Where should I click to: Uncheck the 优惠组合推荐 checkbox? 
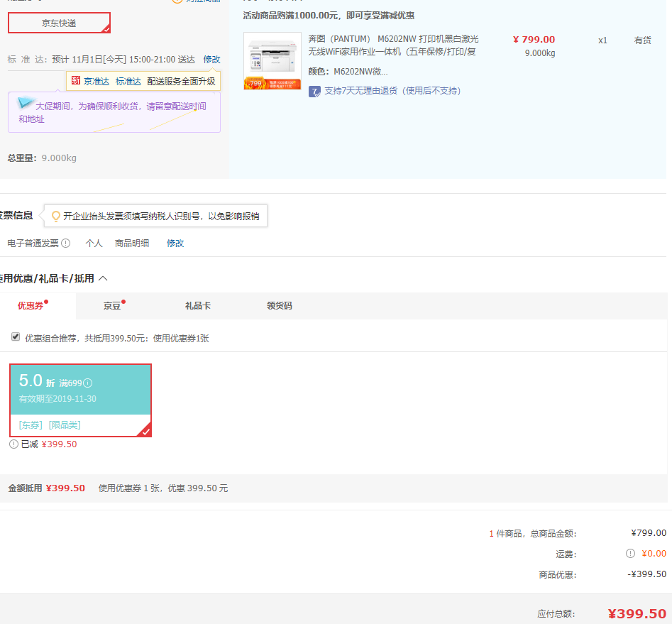[x=16, y=336]
